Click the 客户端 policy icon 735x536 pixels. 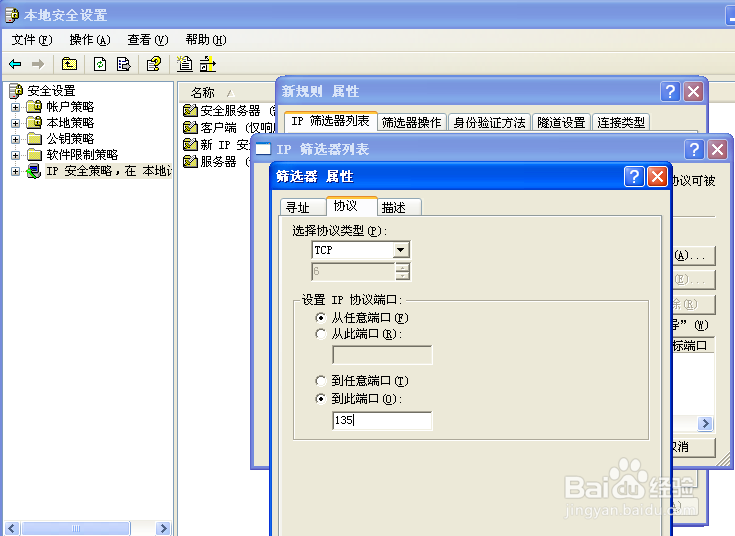pos(190,128)
